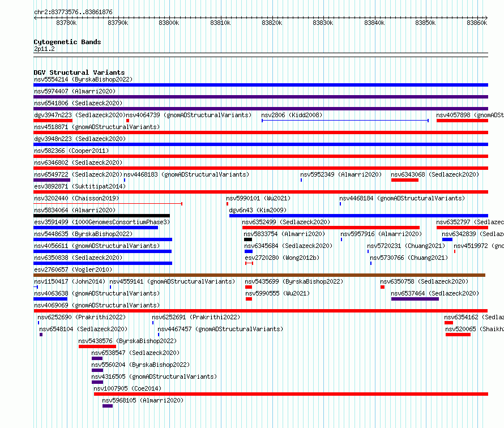Click the 2p11.2 cytogenetic band label

[44, 49]
